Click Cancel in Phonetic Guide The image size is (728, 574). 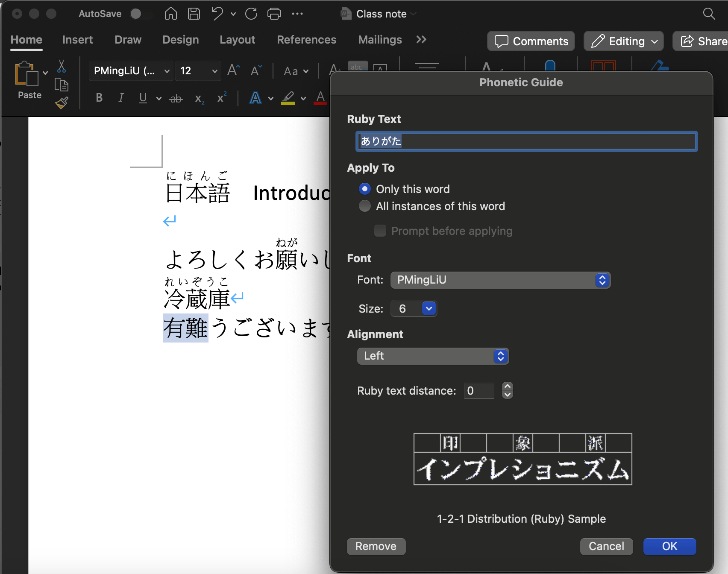pyautogui.click(x=606, y=546)
